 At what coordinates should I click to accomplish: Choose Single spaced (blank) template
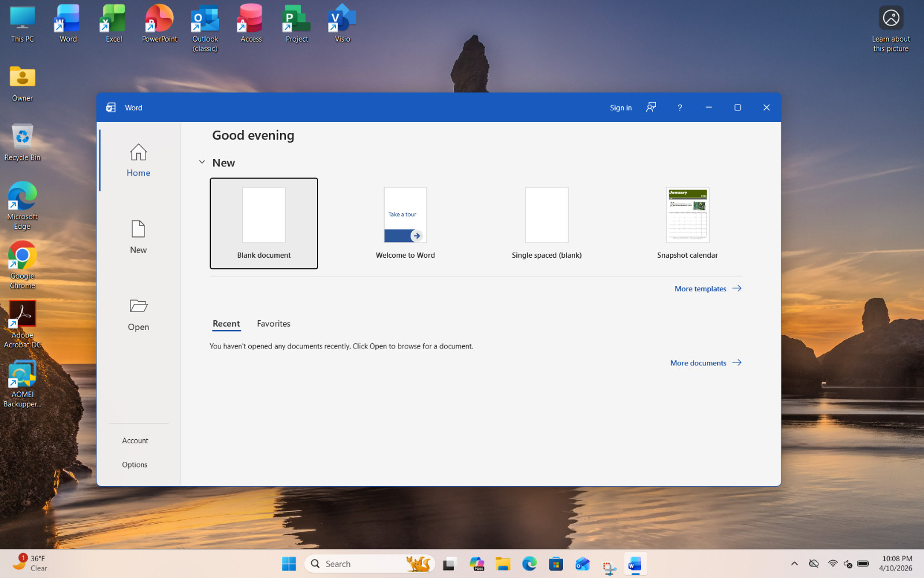click(547, 223)
